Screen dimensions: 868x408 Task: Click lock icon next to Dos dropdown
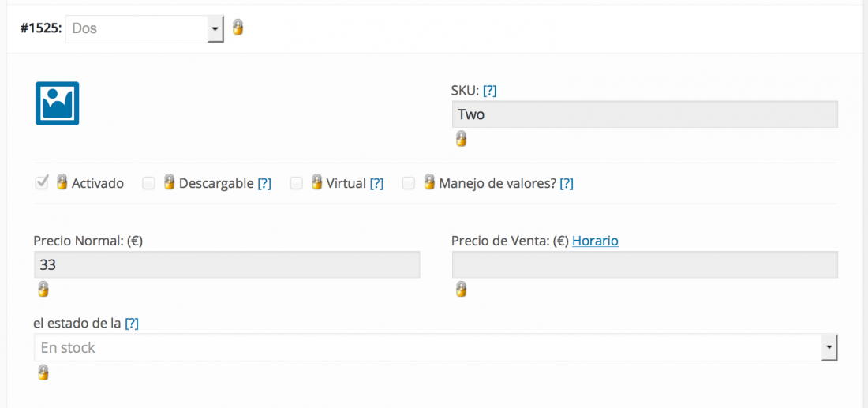click(x=238, y=27)
